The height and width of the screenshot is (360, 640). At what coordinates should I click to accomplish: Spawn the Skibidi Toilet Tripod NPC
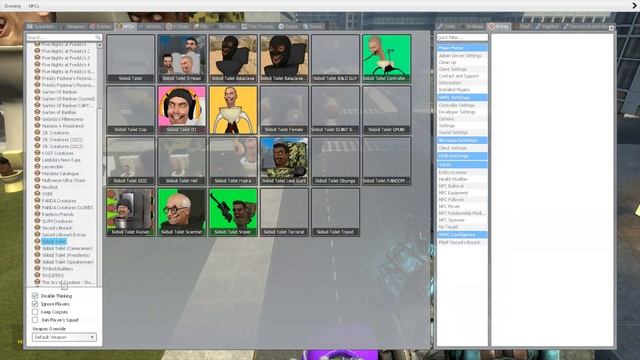click(336, 212)
